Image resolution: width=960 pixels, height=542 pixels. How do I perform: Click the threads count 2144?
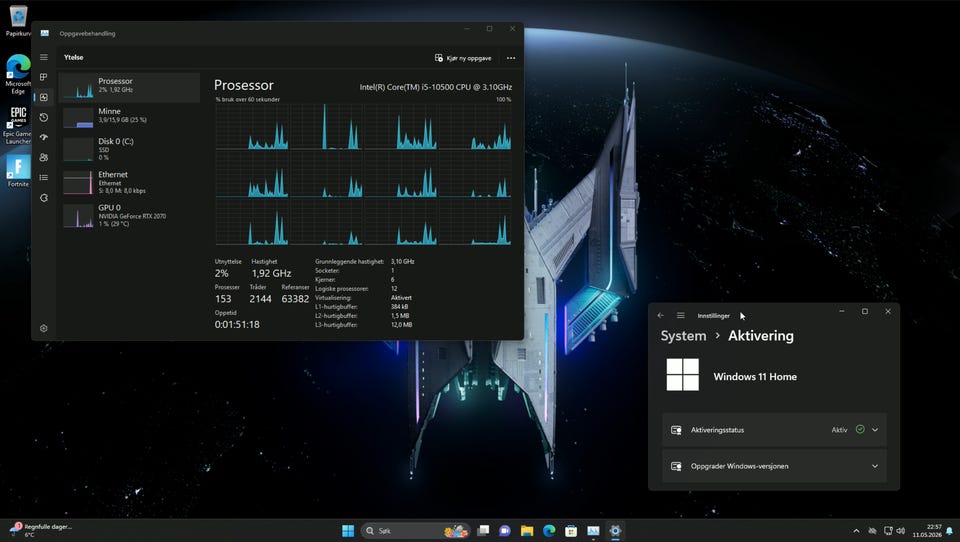(x=260, y=299)
